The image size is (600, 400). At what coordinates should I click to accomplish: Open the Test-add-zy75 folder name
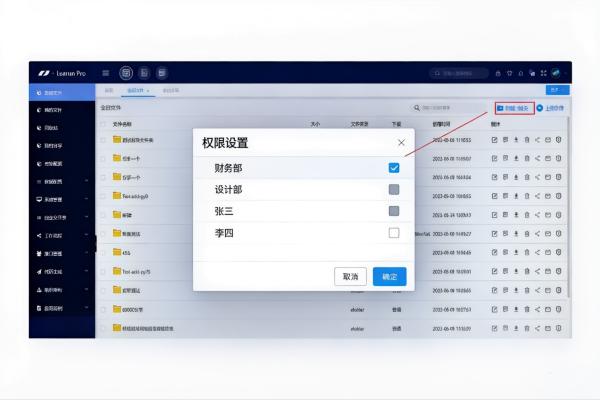(x=136, y=272)
